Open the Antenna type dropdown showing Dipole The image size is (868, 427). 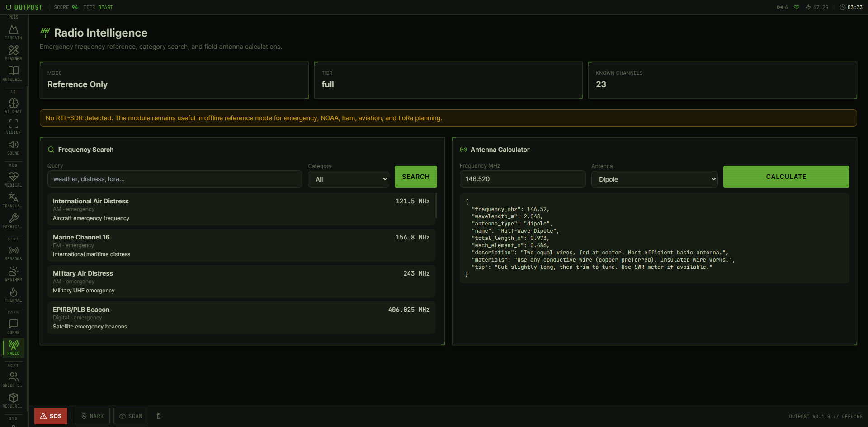654,179
